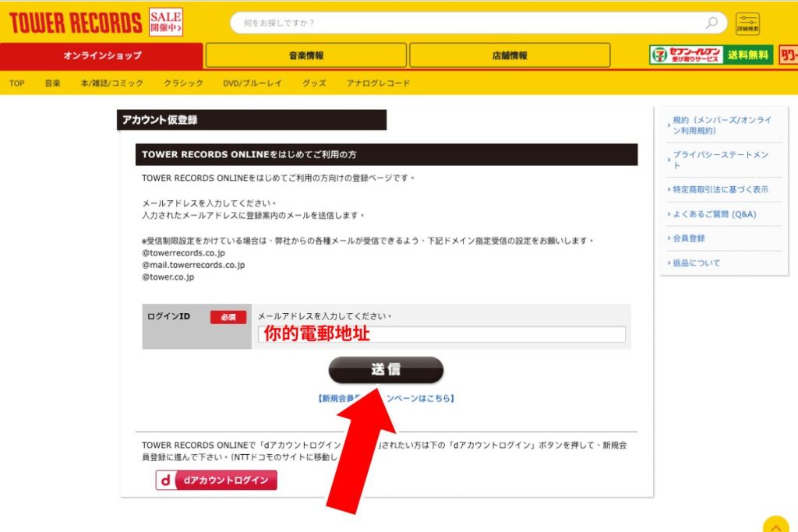Go to the DVD/ブルーレイ category
The width and height of the screenshot is (798, 532).
pos(252,83)
